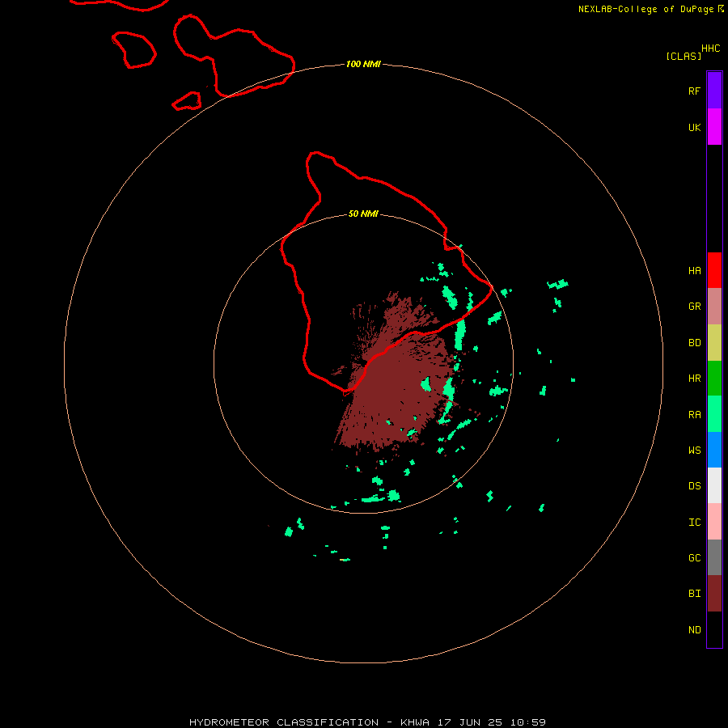The width and height of the screenshot is (728, 728).
Task: Click the BI brown legend color swatch
Action: 714,594
